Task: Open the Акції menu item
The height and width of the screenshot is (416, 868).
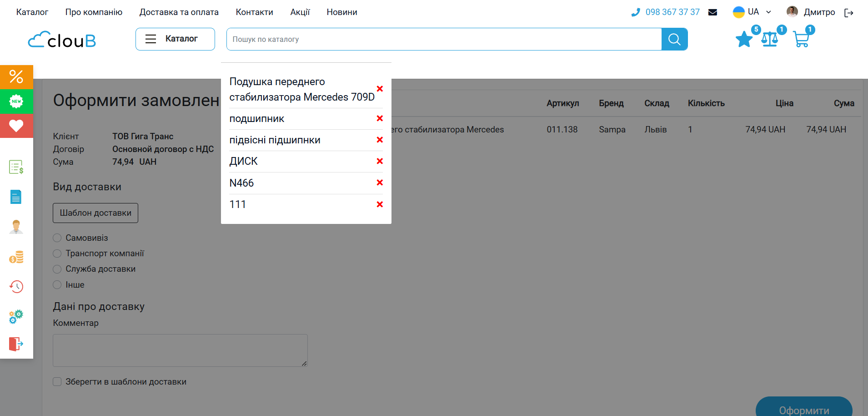Action: tap(300, 12)
